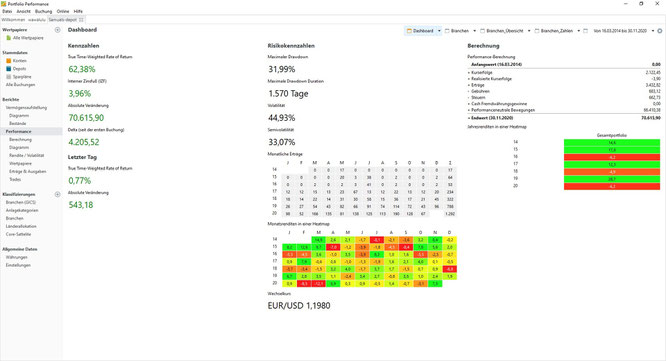Switch to the Willkommen tab

point(13,20)
